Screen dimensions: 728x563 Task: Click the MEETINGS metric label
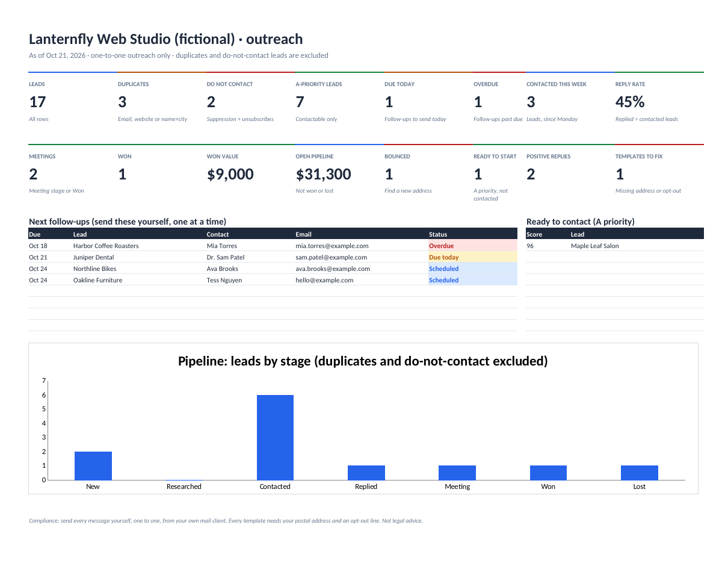42,157
